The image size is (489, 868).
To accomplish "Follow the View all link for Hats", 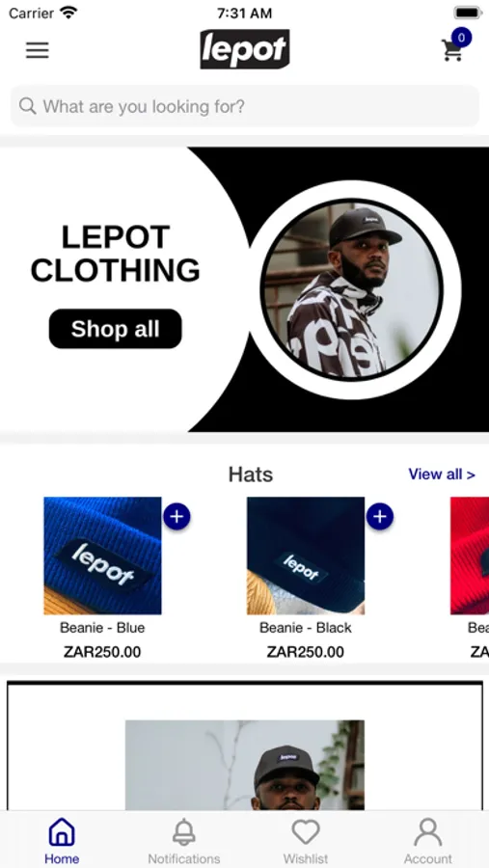I will [x=442, y=475].
